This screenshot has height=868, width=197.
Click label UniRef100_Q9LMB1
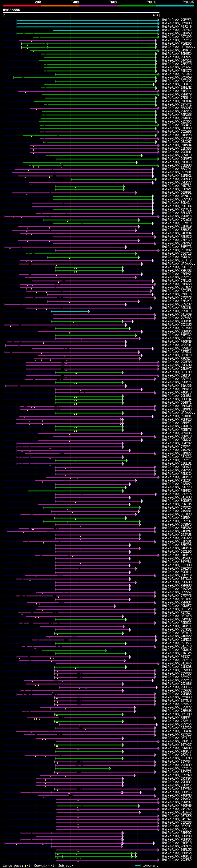177,396
